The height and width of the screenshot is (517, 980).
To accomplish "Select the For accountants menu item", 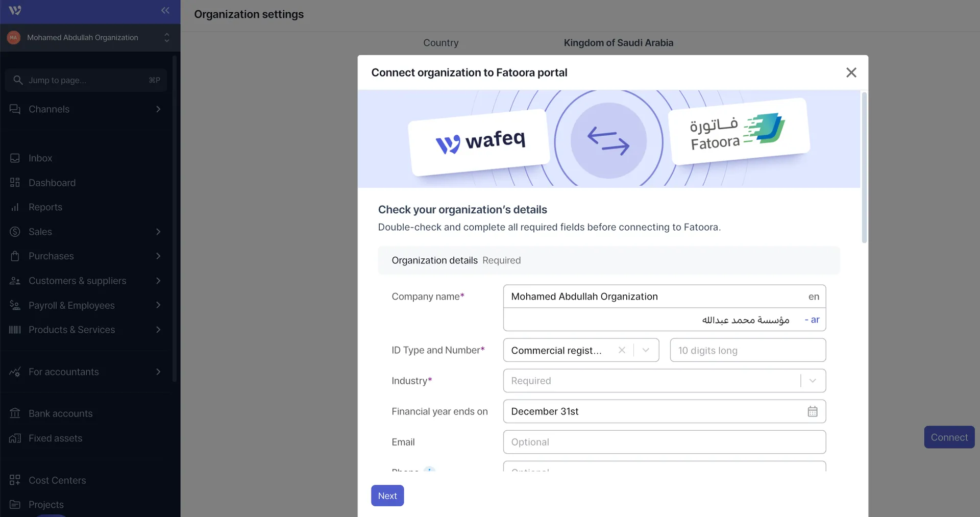I will tap(63, 372).
